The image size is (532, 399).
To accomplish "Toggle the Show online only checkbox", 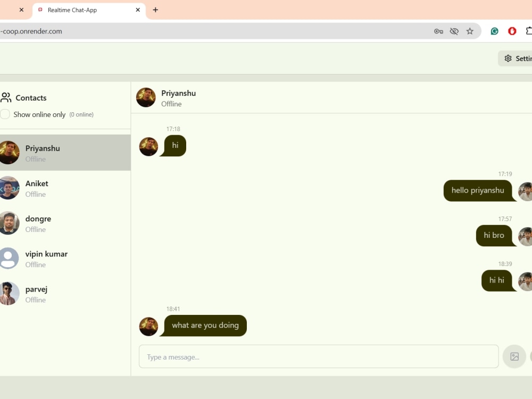I will pos(5,114).
